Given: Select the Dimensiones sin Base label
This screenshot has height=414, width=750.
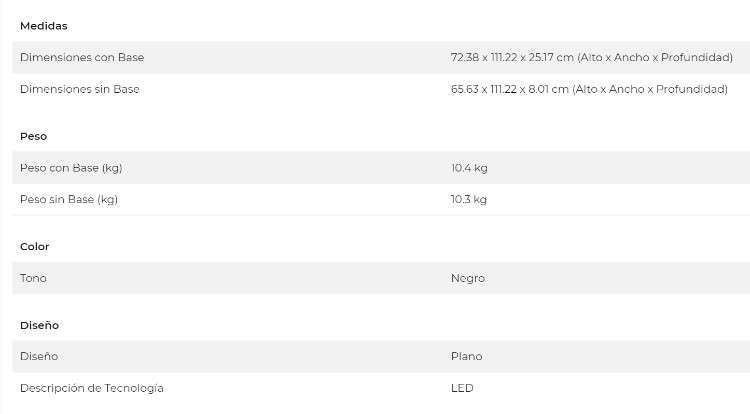Looking at the screenshot, I should point(80,89).
